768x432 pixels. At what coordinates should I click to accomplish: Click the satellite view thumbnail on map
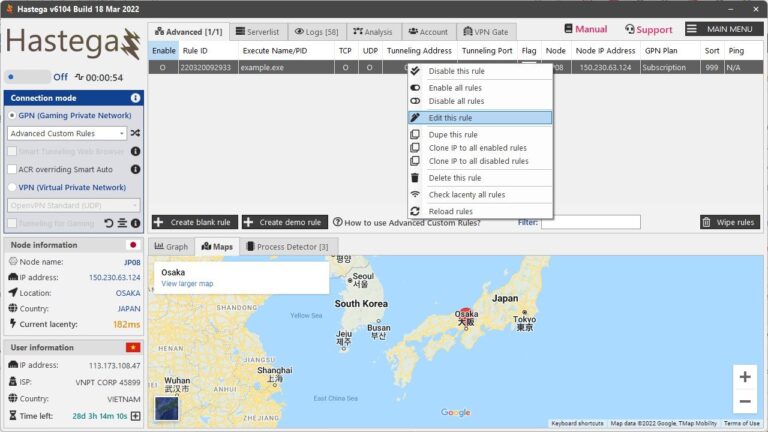(167, 408)
